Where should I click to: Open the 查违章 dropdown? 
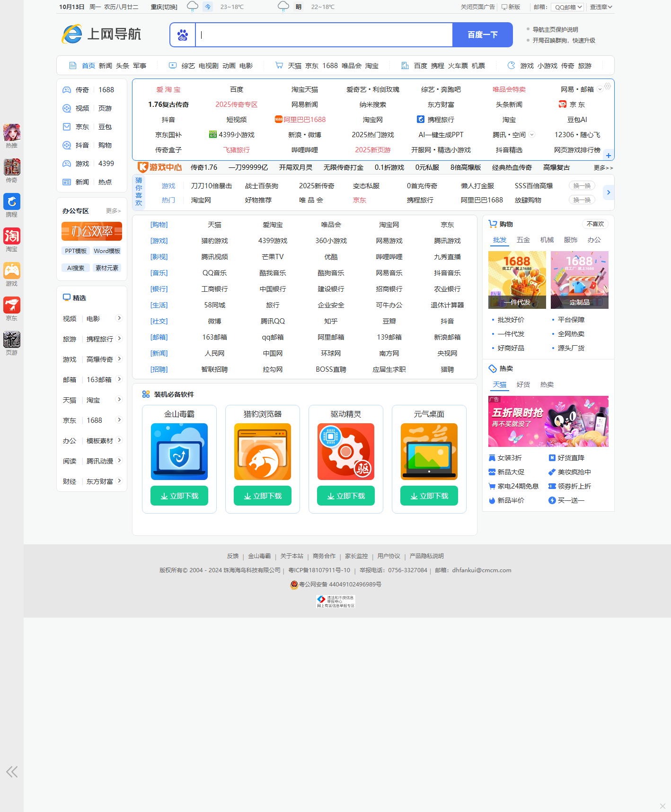pos(601,7)
